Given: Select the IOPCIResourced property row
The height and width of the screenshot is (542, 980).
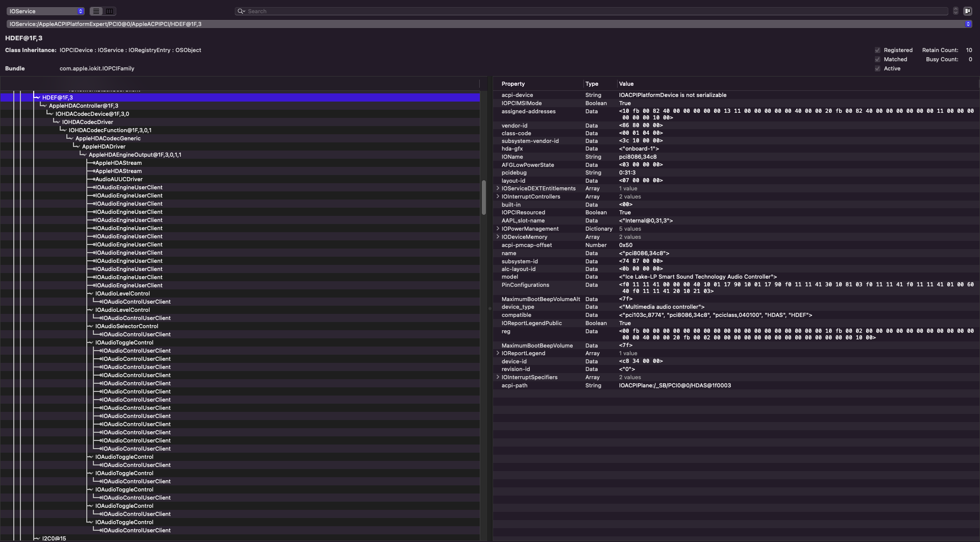Looking at the screenshot, I should point(736,212).
